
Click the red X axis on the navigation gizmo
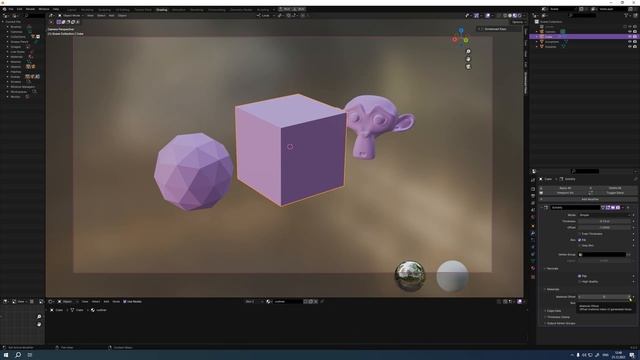[x=455, y=39]
